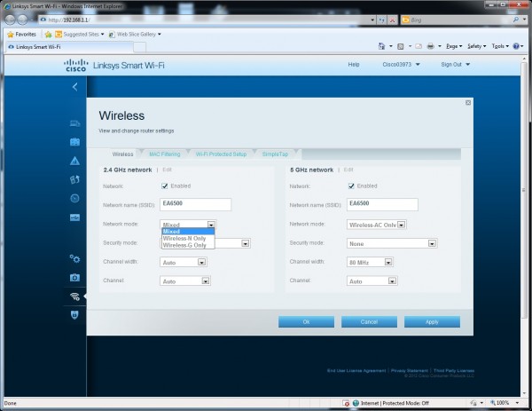This screenshot has width=532, height=411.
Task: Select Wireless-N Only option
Action: coord(188,238)
